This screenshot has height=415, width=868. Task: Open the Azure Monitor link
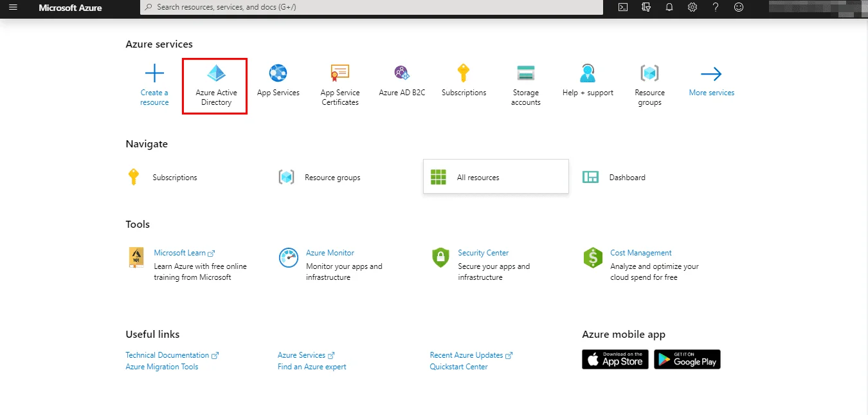(330, 253)
